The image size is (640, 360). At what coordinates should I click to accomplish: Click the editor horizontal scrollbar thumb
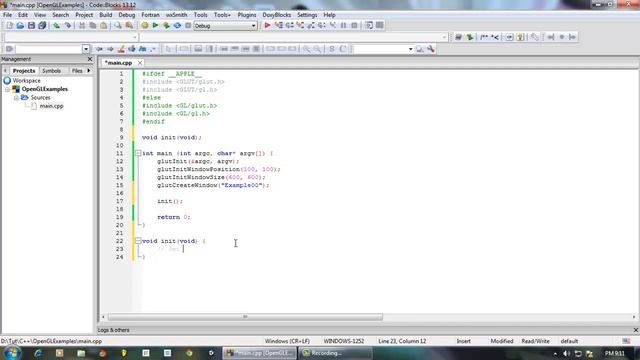(x=245, y=317)
